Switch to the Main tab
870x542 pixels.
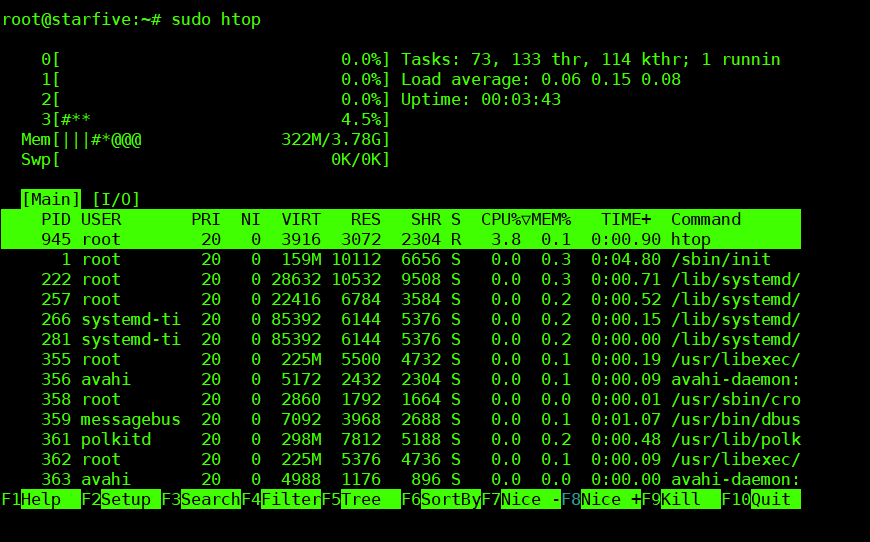pos(51,199)
